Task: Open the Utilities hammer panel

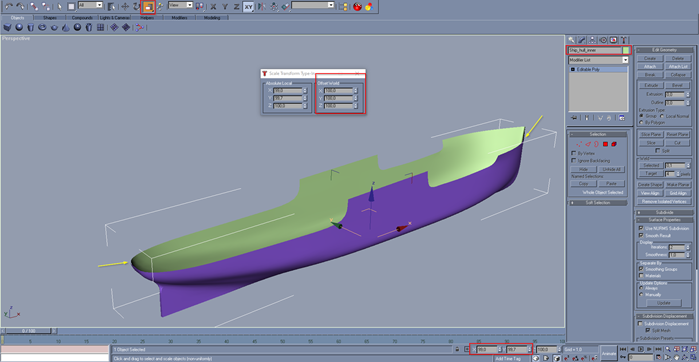Action: point(624,39)
